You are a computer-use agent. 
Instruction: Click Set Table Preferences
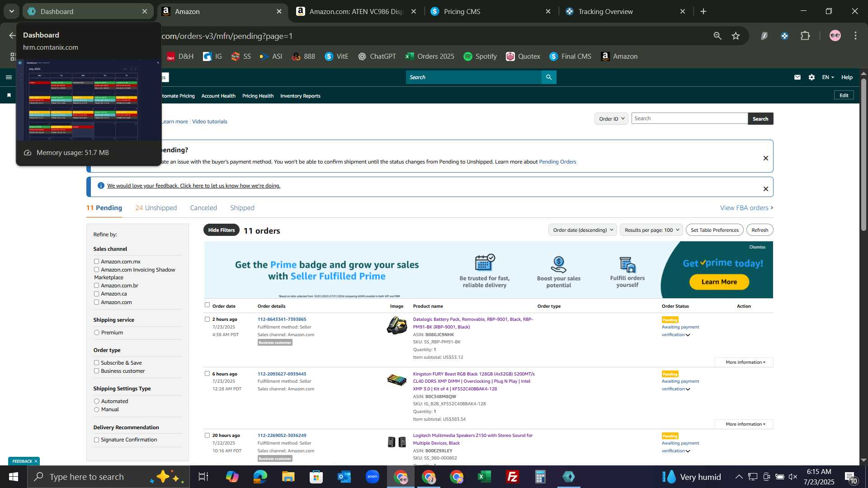[714, 230]
